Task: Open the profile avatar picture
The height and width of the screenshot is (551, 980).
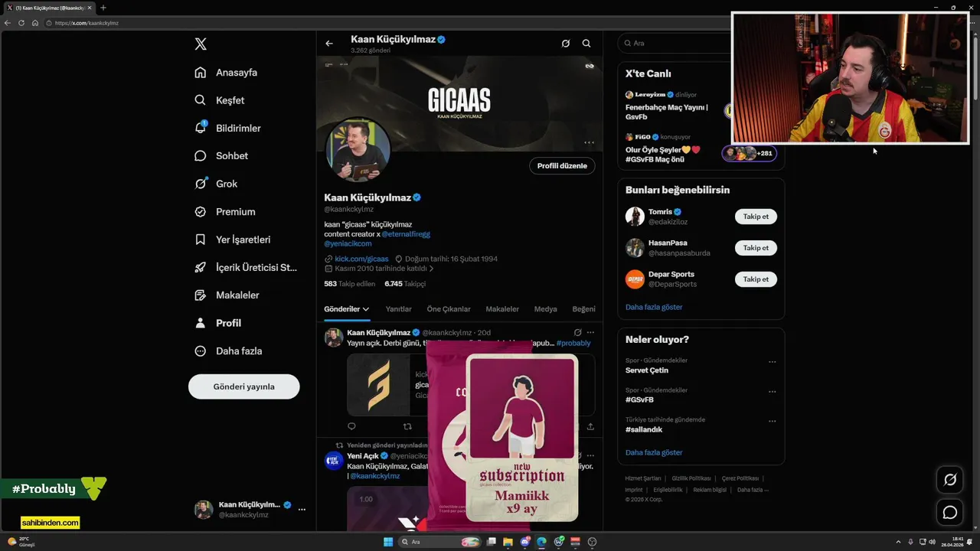Action: (x=358, y=150)
